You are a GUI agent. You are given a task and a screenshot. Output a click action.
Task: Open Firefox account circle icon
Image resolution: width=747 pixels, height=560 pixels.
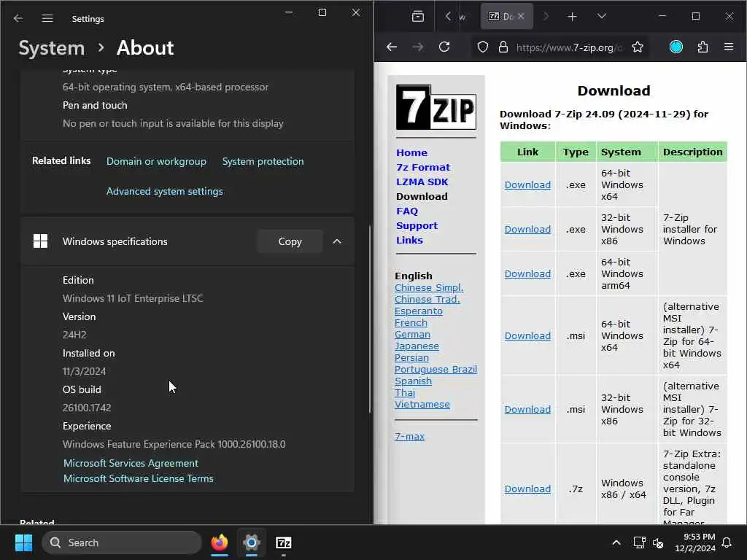pyautogui.click(x=676, y=47)
